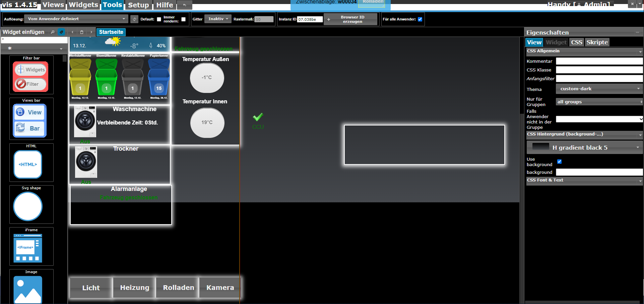Click the Licht navigation button
Image resolution: width=644 pixels, height=304 pixels.
point(91,288)
